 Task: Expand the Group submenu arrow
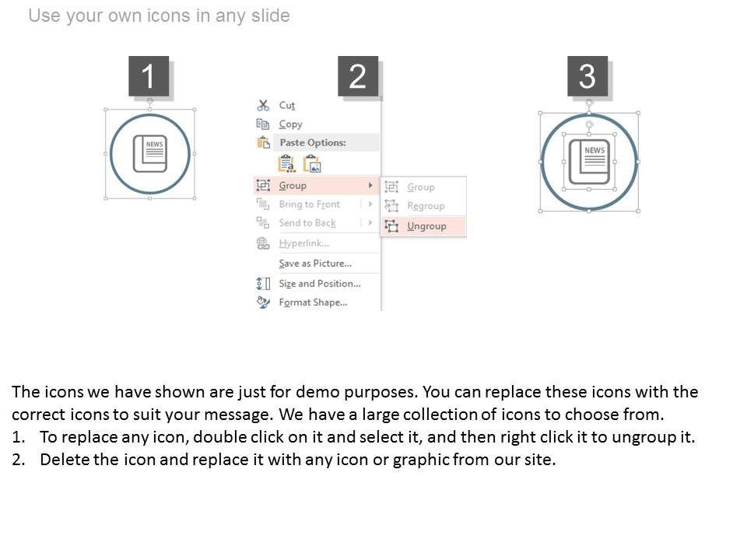click(x=370, y=185)
